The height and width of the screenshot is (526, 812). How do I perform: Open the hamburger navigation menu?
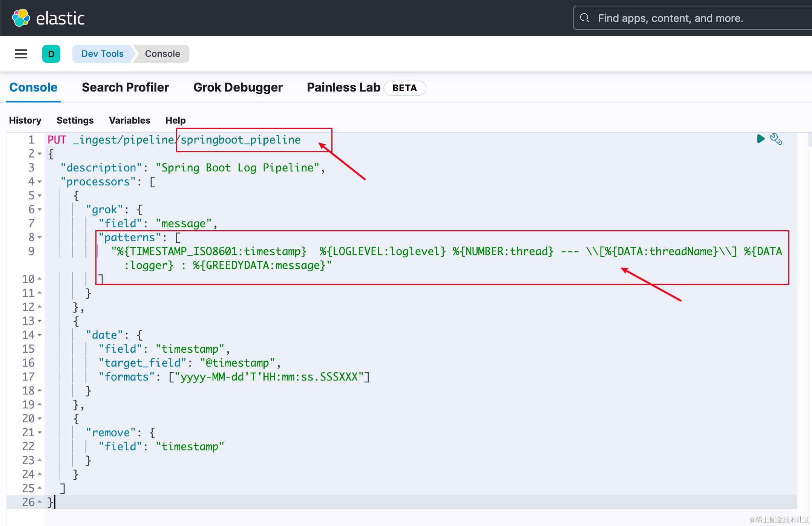[x=21, y=54]
